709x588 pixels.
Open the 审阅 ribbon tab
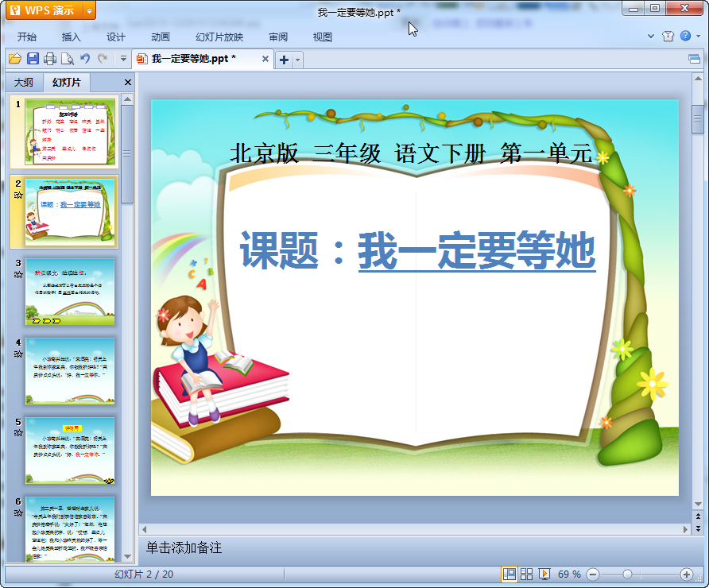278,37
